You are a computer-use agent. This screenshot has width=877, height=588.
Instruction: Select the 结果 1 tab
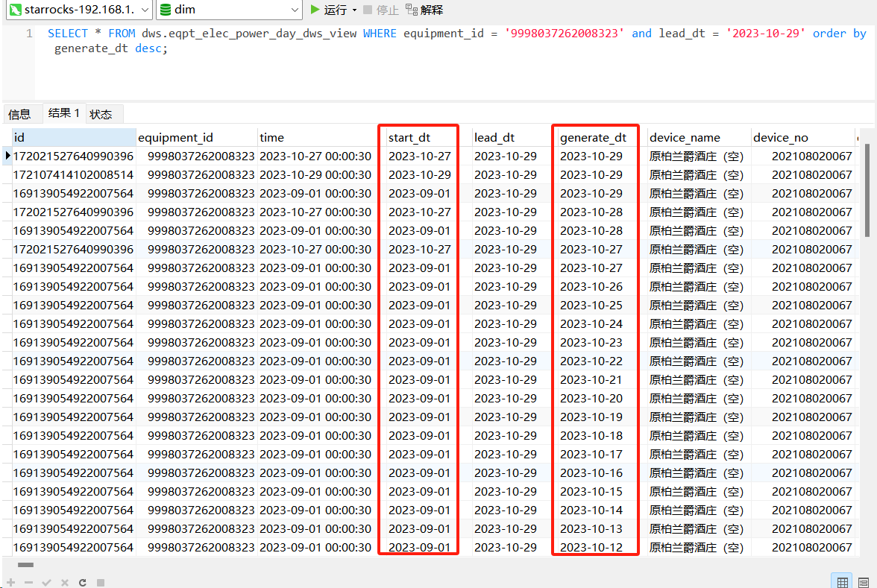click(x=63, y=113)
